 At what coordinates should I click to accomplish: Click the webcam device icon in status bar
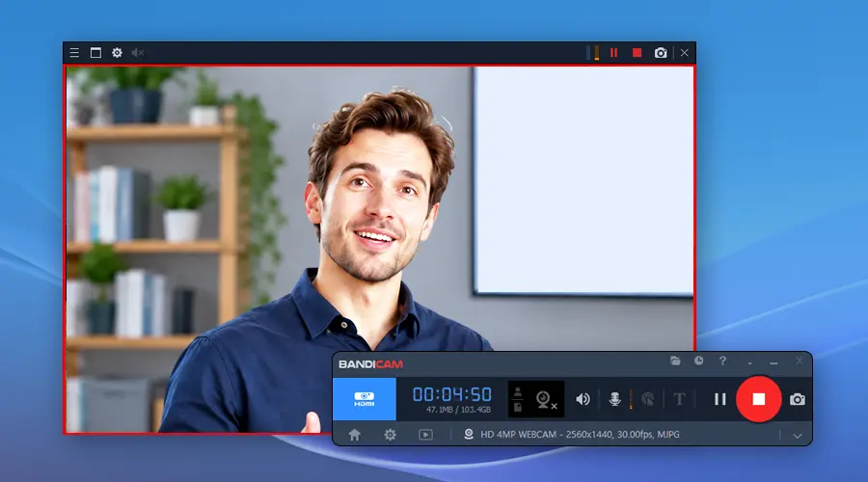(469, 435)
